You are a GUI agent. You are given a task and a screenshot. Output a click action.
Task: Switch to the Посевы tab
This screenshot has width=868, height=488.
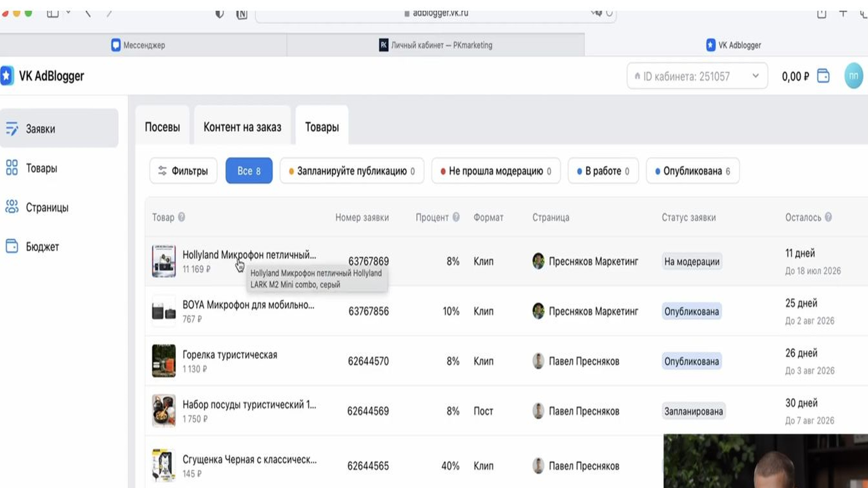(162, 127)
